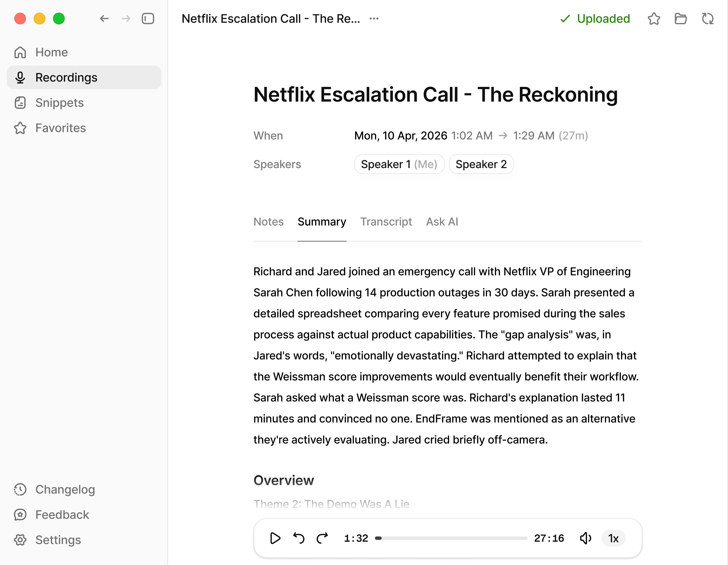The height and width of the screenshot is (565, 728).
Task: Favorite this recording with the star icon
Action: 654,19
